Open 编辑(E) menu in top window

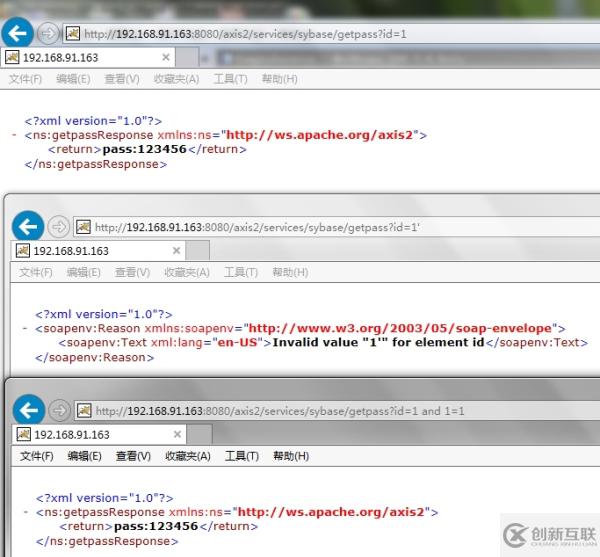tap(73, 79)
